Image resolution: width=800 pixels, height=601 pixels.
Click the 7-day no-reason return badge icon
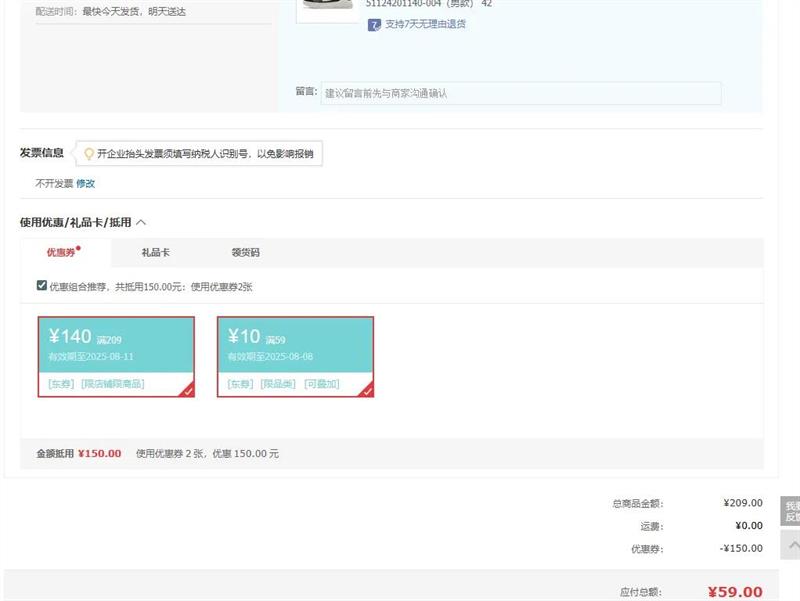[374, 25]
